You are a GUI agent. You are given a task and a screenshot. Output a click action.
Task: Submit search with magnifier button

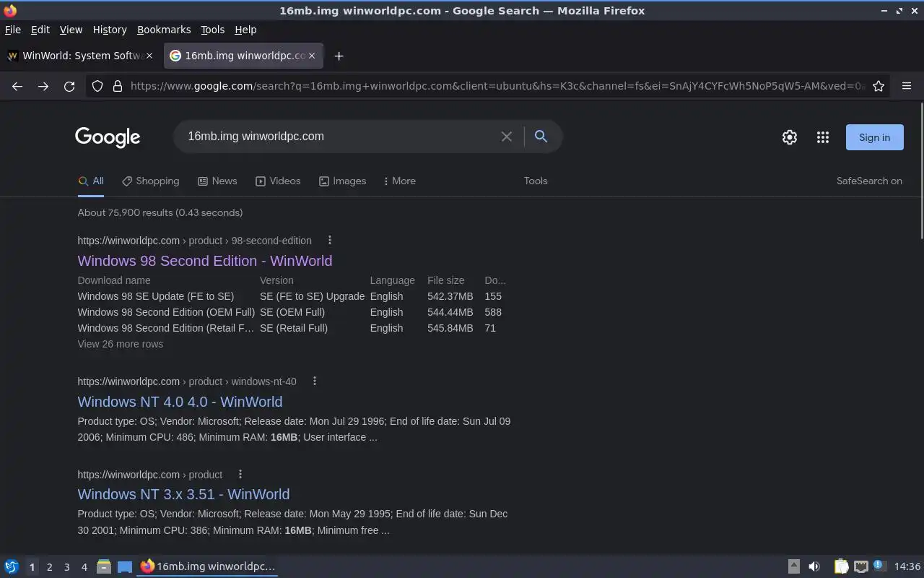click(541, 137)
